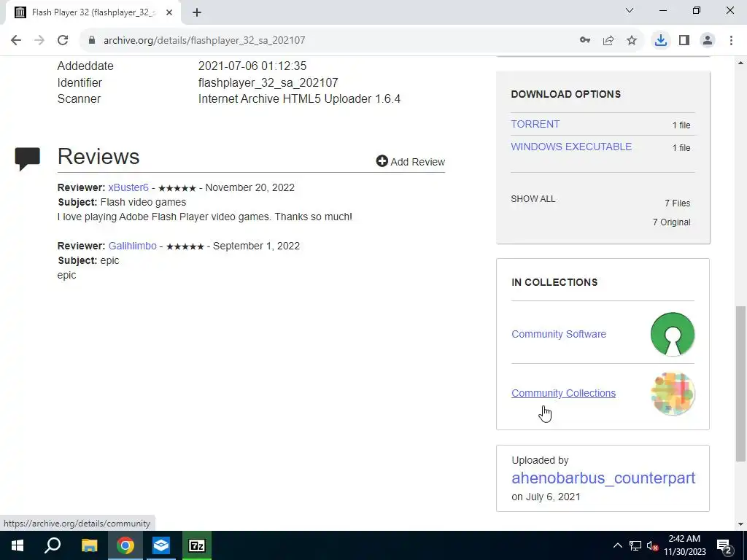Share this page from the address bar
This screenshot has width=747, height=560.
(x=608, y=41)
